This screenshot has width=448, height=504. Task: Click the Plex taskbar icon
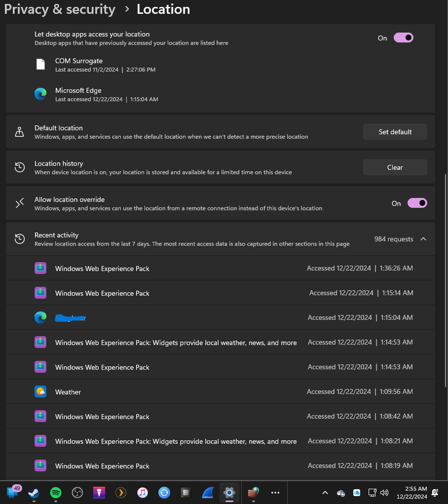pos(121,492)
